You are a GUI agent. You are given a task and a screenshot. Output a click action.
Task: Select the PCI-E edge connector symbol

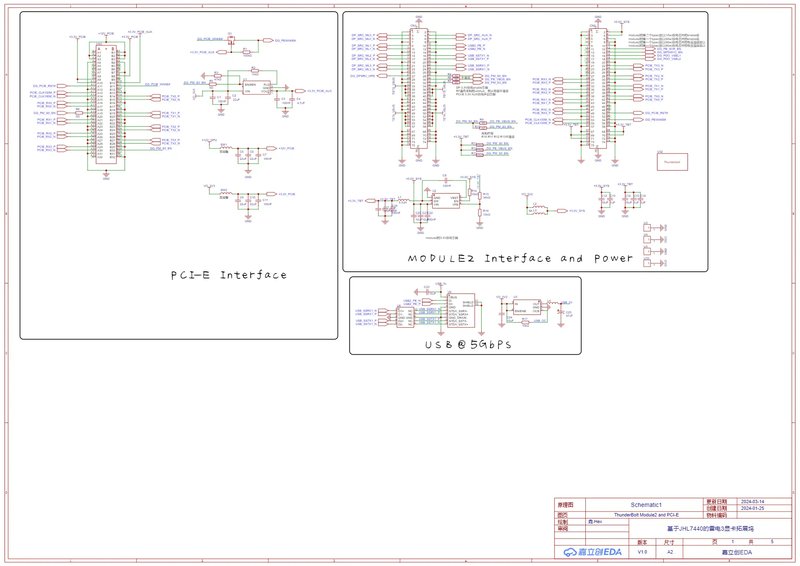pyautogui.click(x=106, y=106)
